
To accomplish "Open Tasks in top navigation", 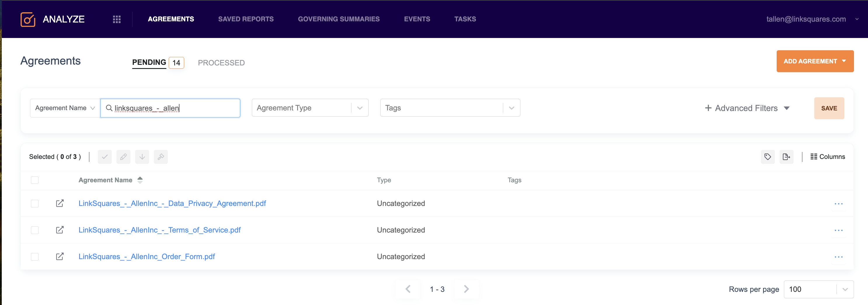I will (x=465, y=19).
